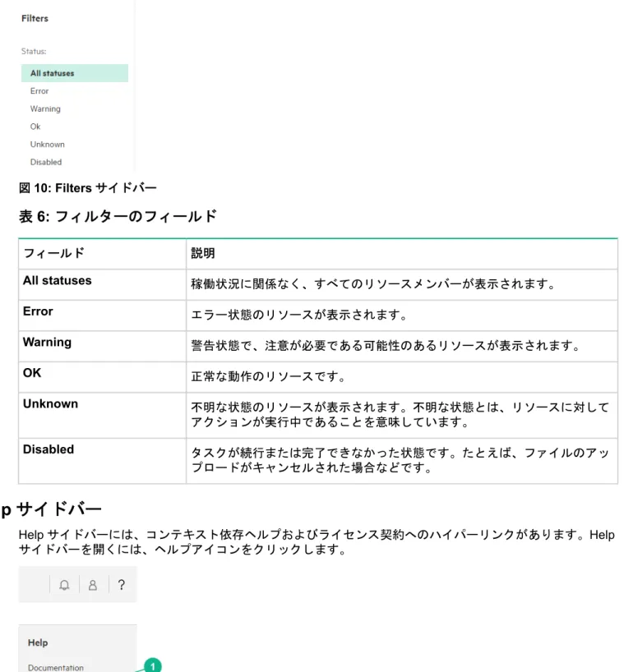The width and height of the screenshot is (624, 672).
Task: Click title 表 6: フィルターのフィールド
Action: (x=118, y=216)
